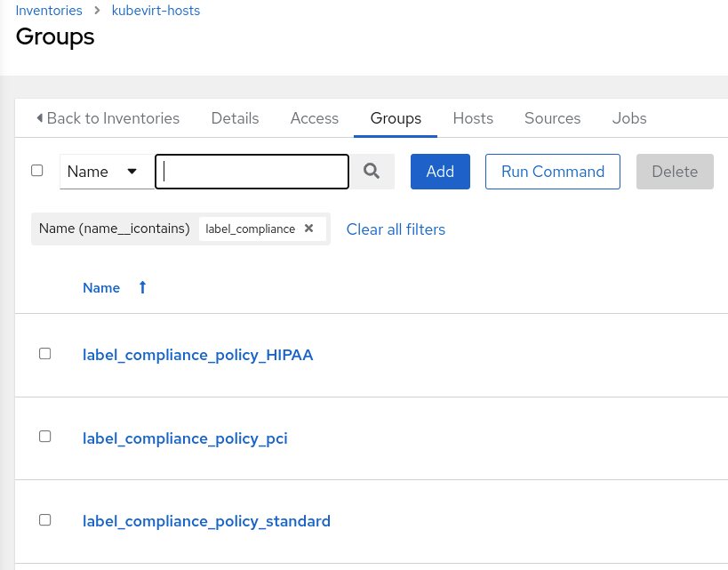Switch to the Hosts tab
This screenshot has height=570, width=728.
pos(473,118)
